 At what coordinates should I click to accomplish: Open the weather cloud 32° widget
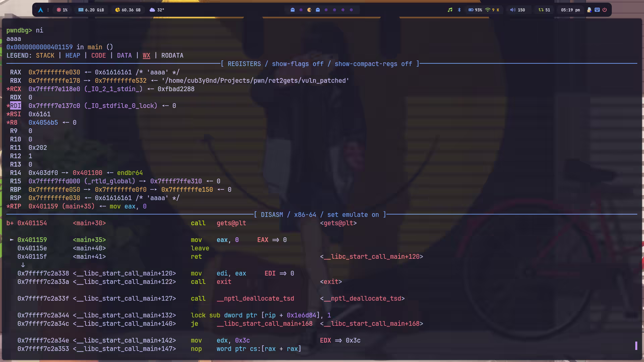tap(157, 10)
